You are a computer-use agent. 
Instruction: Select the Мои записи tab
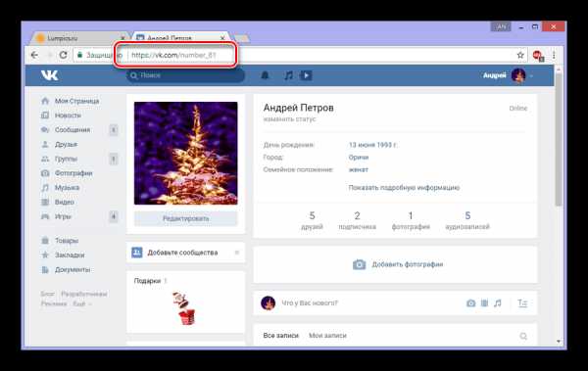pyautogui.click(x=327, y=336)
